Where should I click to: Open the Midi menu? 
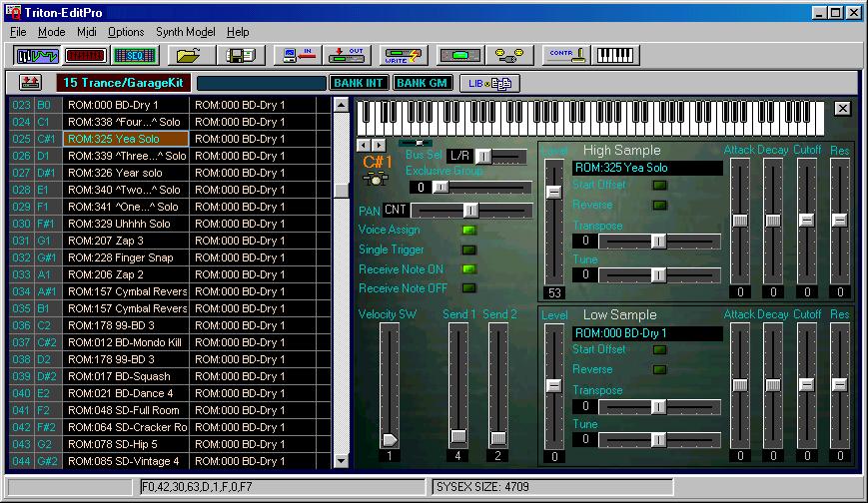click(x=87, y=32)
